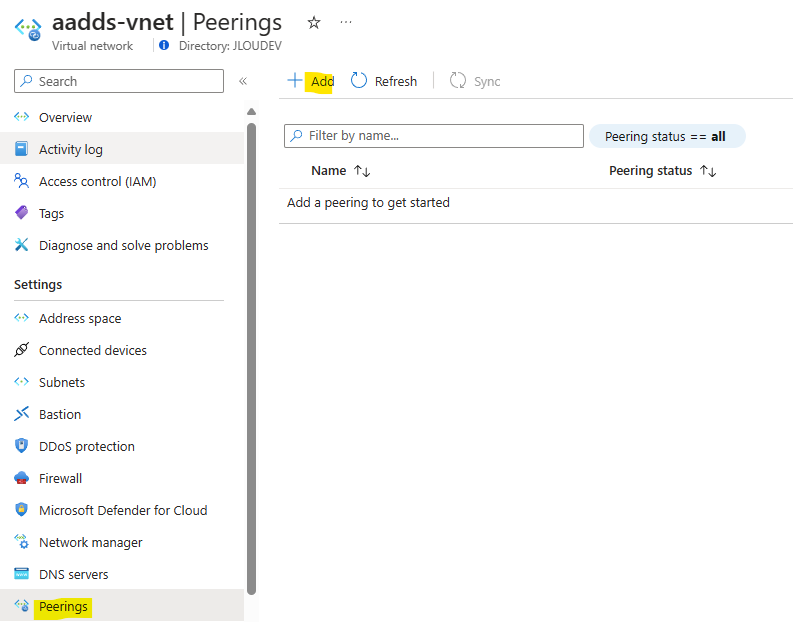
Task: Click the DNS servers icon
Action: 21,573
